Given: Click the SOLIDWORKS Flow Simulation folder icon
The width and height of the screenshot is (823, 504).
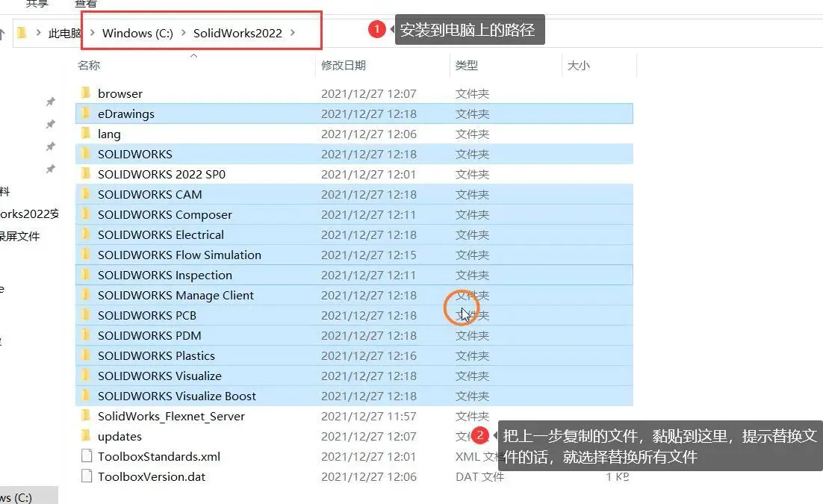Looking at the screenshot, I should (86, 255).
